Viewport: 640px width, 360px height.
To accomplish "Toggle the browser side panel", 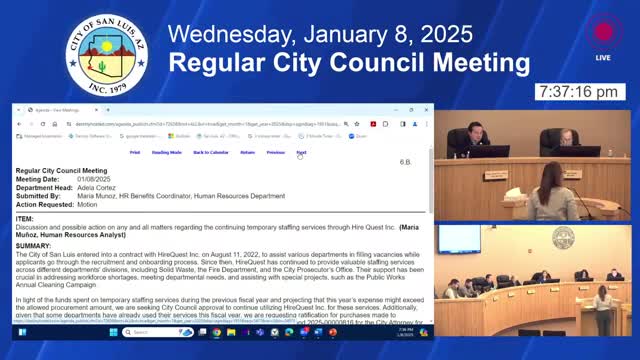I will click(403, 124).
